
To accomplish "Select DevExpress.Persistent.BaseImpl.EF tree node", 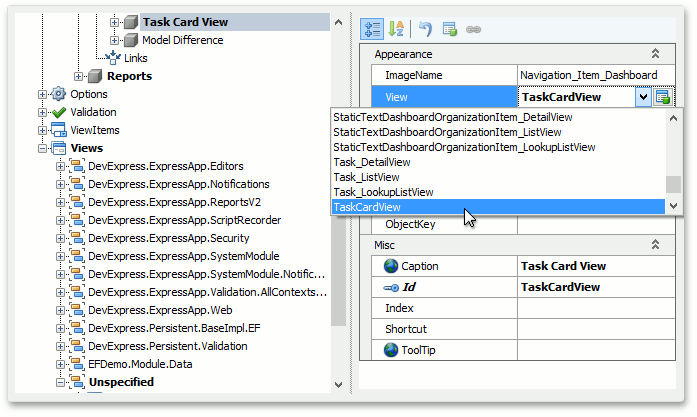I will 174,328.
